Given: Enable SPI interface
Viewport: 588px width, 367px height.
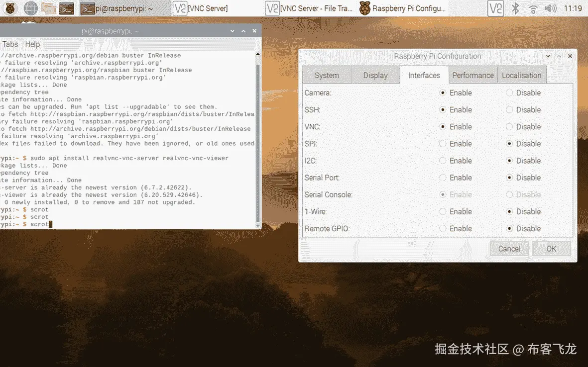Looking at the screenshot, I should point(443,143).
